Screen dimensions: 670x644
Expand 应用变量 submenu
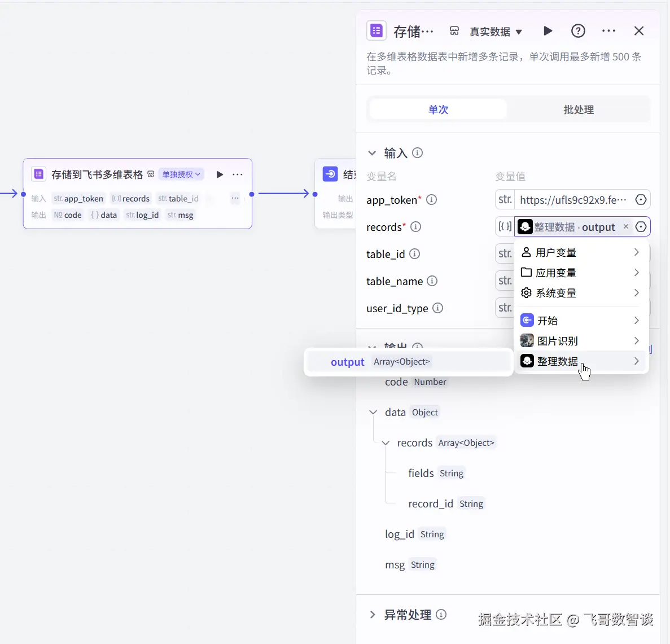pos(581,272)
